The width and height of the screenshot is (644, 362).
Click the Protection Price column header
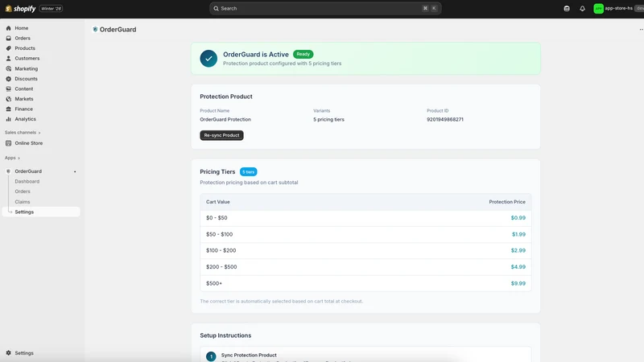tap(507, 202)
